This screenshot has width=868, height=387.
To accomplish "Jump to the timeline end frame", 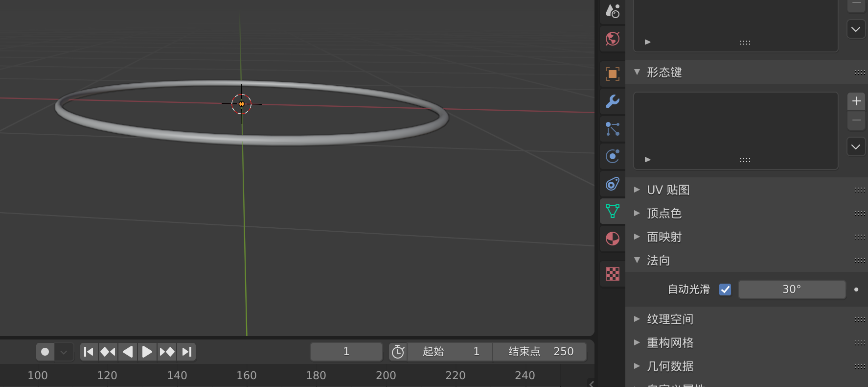I will [186, 352].
